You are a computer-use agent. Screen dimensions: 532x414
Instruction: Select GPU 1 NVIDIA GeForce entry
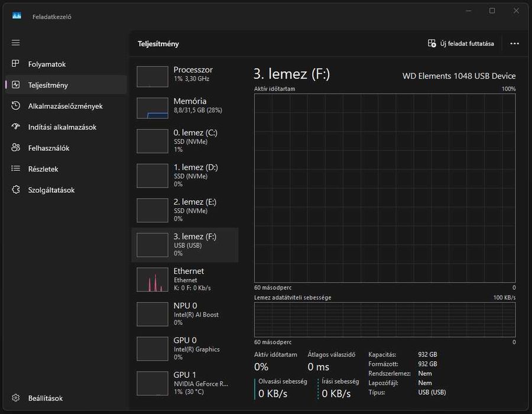185,383
